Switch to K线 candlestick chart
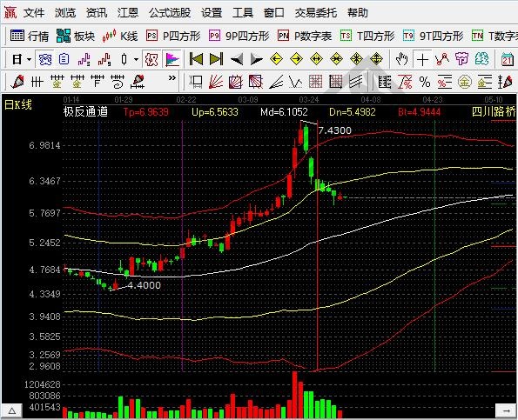This screenshot has width=518, height=420. coord(120,36)
